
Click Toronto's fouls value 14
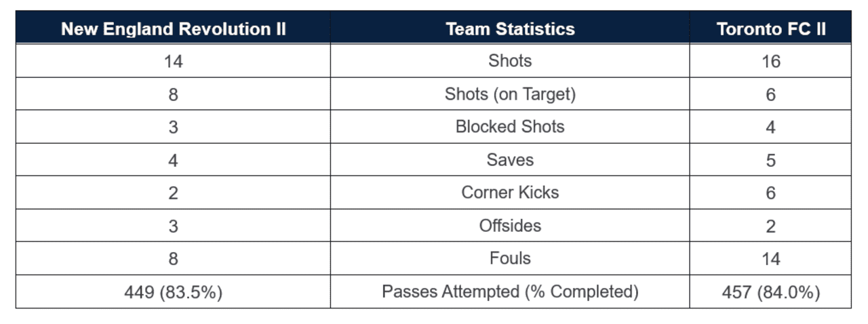(770, 259)
